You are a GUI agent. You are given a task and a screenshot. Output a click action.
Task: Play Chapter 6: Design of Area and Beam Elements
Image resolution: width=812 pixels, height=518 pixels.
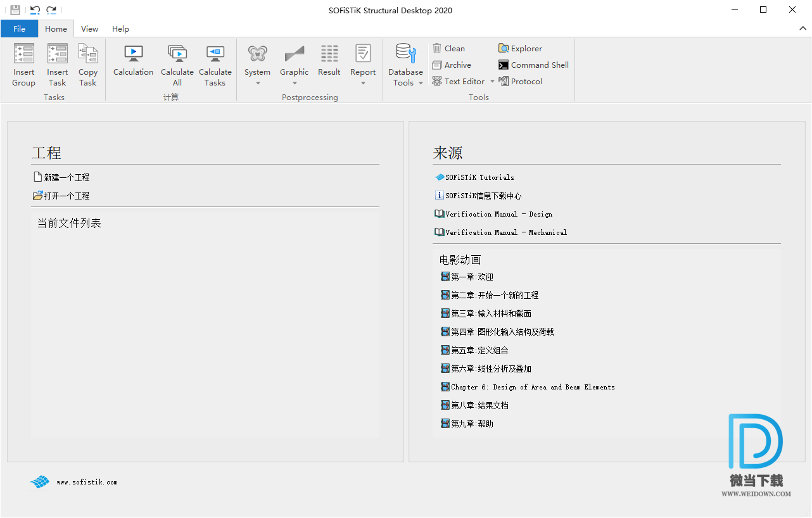click(528, 388)
